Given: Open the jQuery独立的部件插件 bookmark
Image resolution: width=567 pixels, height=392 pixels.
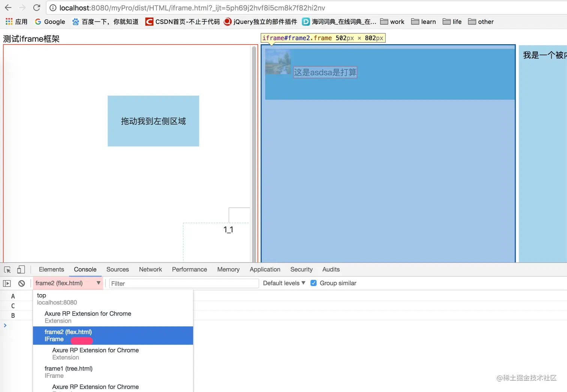Looking at the screenshot, I should [260, 22].
